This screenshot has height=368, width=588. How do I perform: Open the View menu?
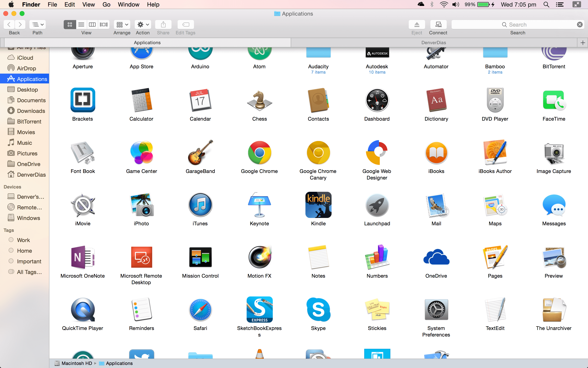tap(88, 4)
